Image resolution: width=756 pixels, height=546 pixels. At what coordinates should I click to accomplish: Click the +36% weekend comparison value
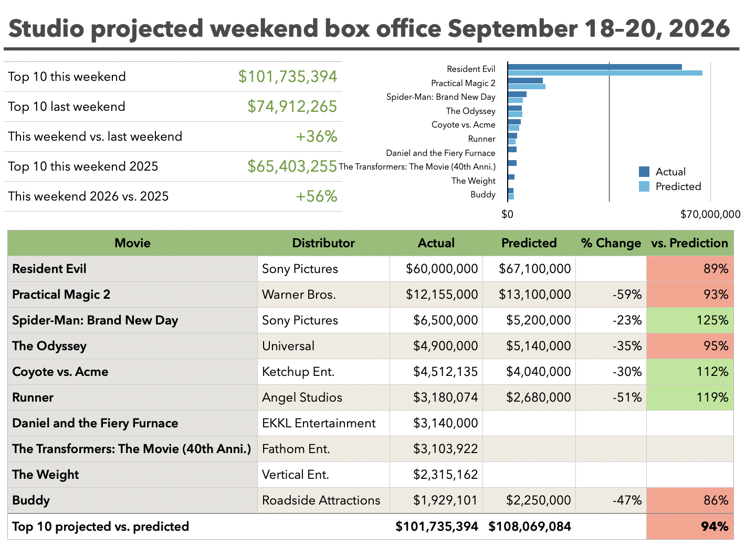coord(317,136)
